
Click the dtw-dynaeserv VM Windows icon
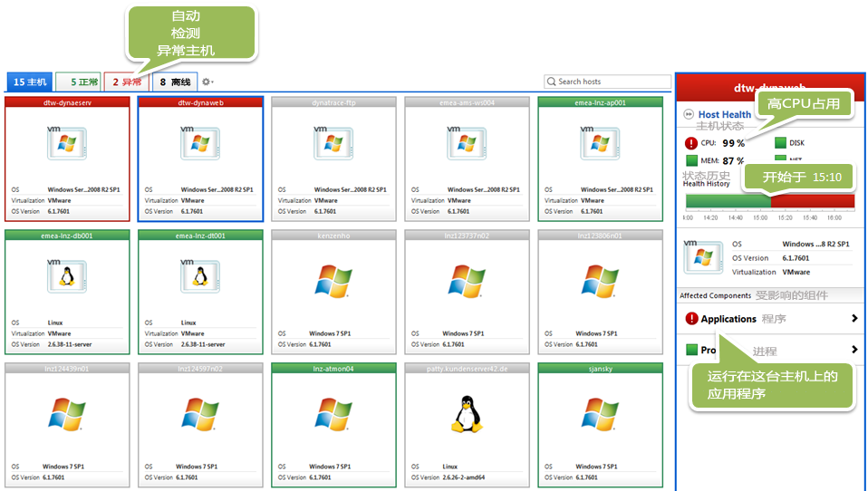(x=67, y=144)
